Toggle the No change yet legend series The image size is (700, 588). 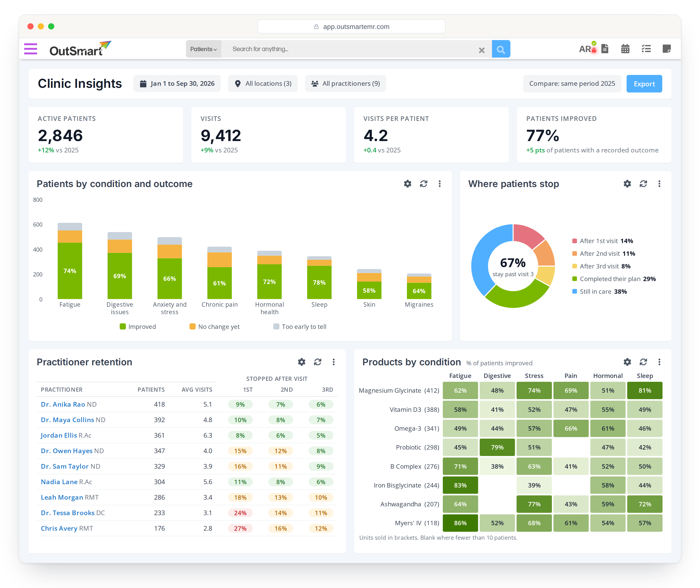coord(215,327)
